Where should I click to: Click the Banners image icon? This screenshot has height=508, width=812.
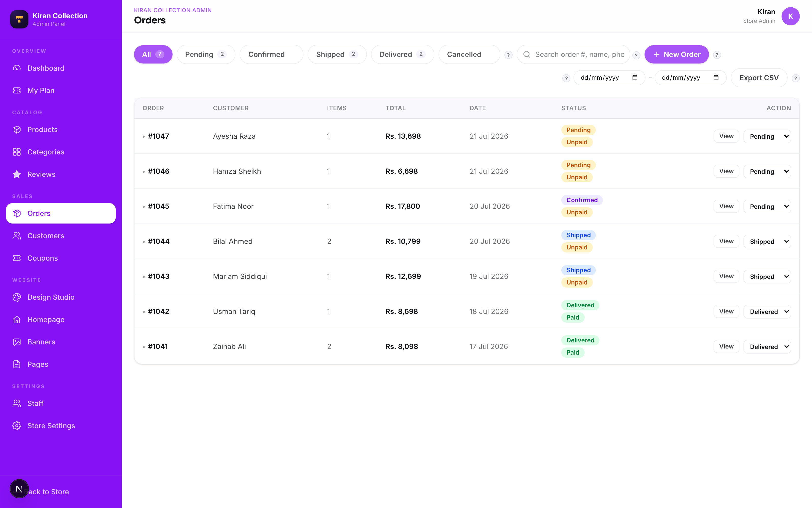17,342
